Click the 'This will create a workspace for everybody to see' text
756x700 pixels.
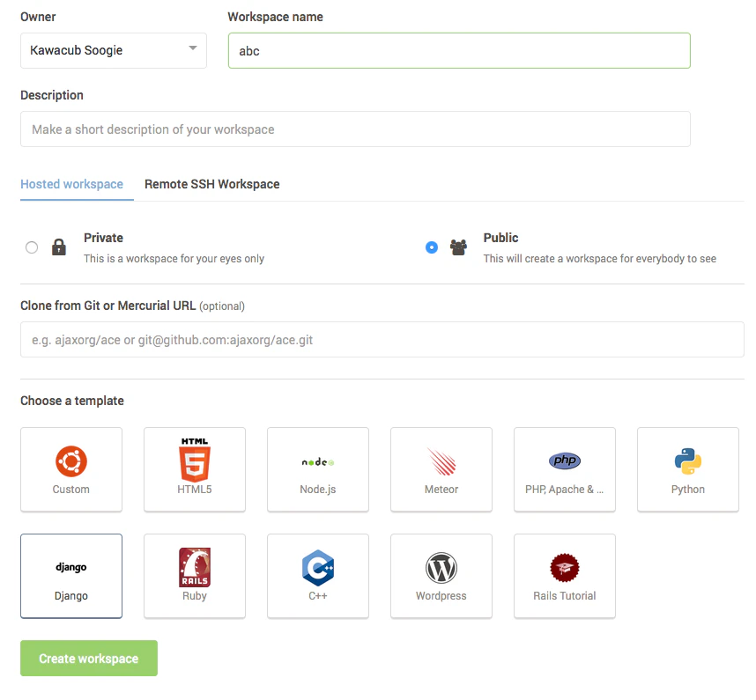(x=600, y=259)
